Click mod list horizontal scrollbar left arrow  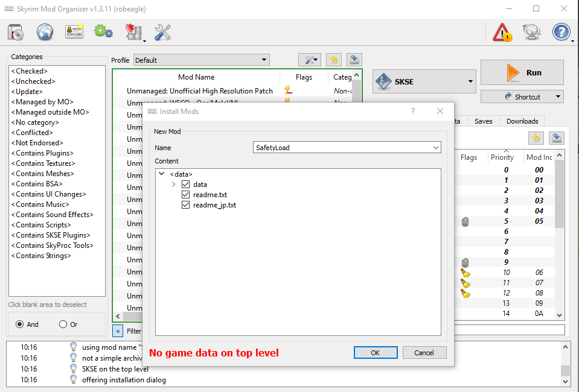118,316
